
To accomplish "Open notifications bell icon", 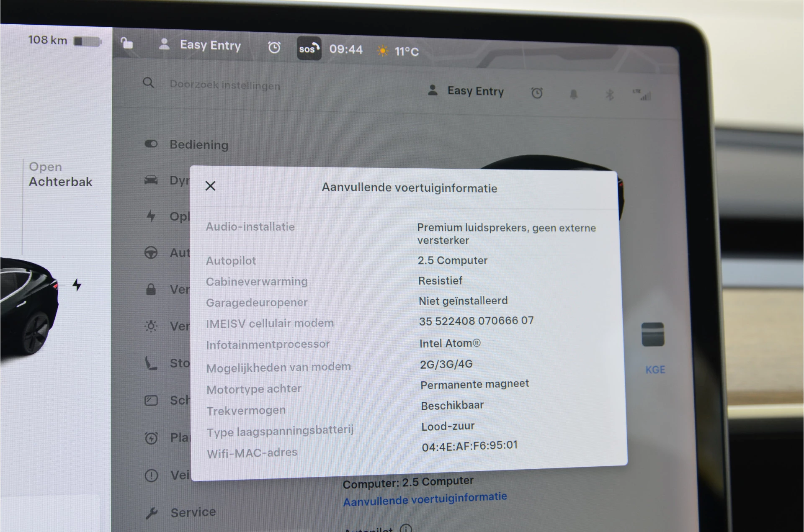I will (573, 94).
